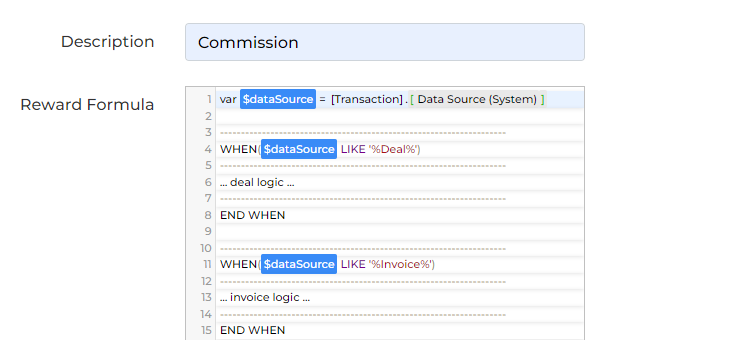741x361 pixels.
Task: Click line number 9 in the gutter
Action: point(208,232)
